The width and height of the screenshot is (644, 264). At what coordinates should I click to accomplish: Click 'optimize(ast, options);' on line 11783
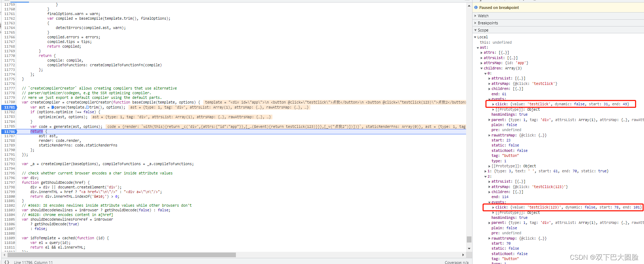point(63,117)
